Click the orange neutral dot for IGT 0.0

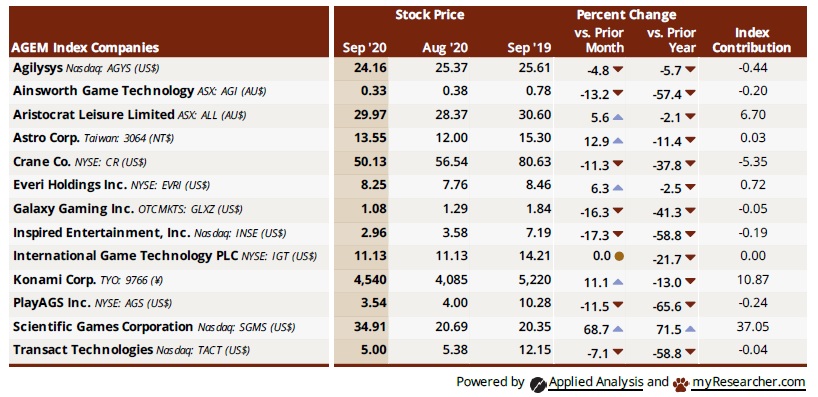[619, 256]
